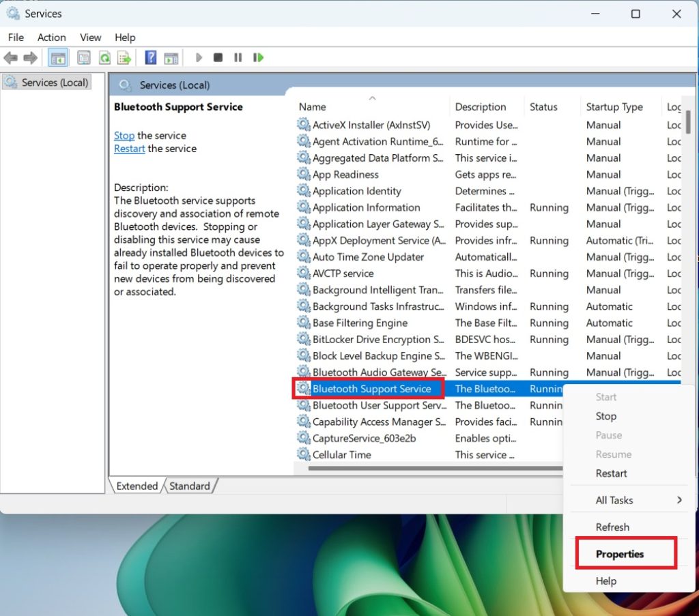Sort by the Name column header
This screenshot has height=616, width=699.
372,107
